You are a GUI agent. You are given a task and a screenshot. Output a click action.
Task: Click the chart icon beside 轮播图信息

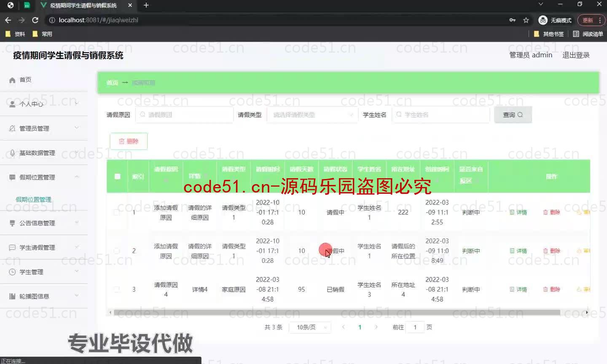pyautogui.click(x=12, y=297)
